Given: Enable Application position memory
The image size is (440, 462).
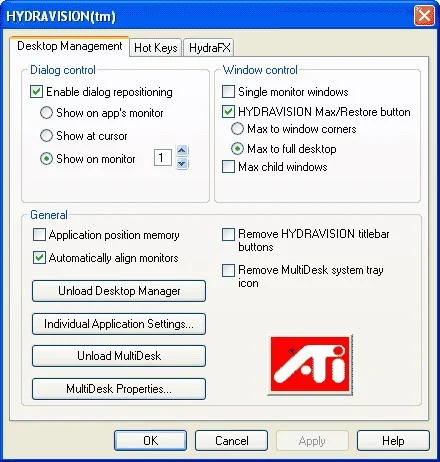Looking at the screenshot, I should pyautogui.click(x=39, y=235).
